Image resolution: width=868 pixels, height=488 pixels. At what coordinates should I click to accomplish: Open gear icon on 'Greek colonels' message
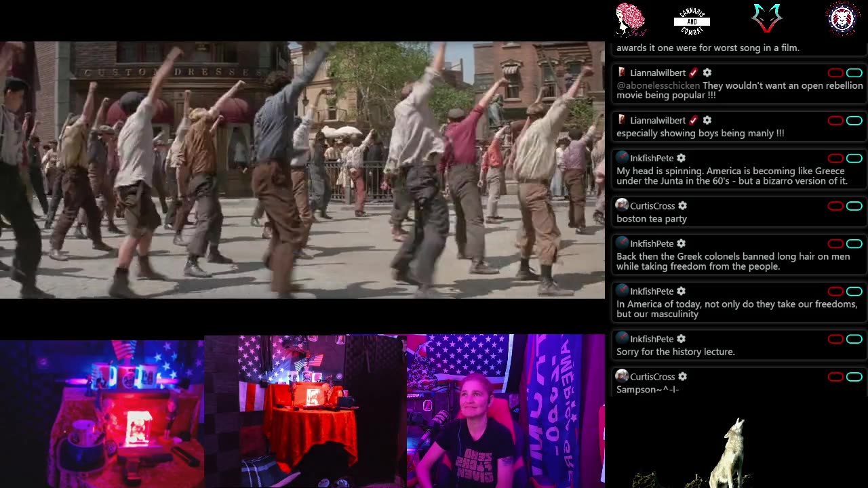681,243
